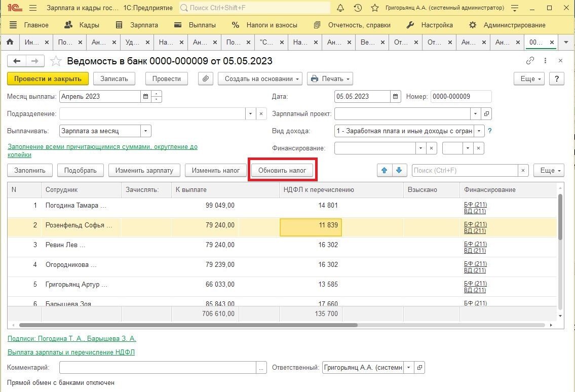
Task: Go to home page icon tab
Action: 10,42
